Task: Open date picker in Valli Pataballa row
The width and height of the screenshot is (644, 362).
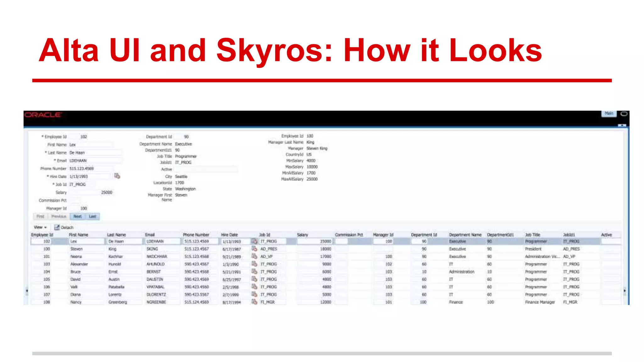Action: (254, 286)
